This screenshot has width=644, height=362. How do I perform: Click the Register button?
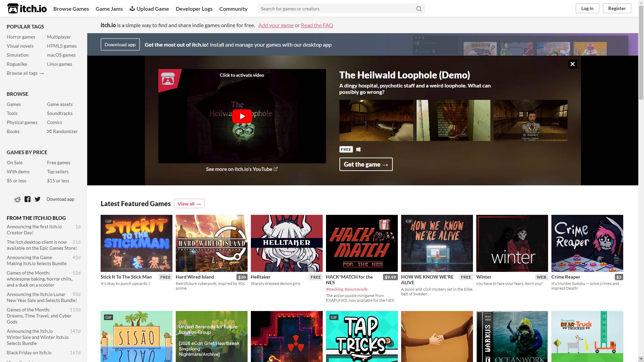(x=617, y=8)
